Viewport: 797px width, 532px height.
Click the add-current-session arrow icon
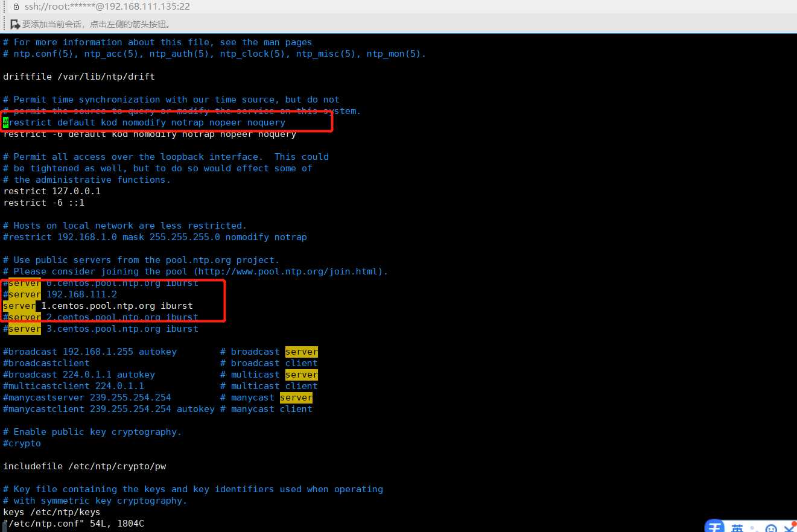point(15,24)
